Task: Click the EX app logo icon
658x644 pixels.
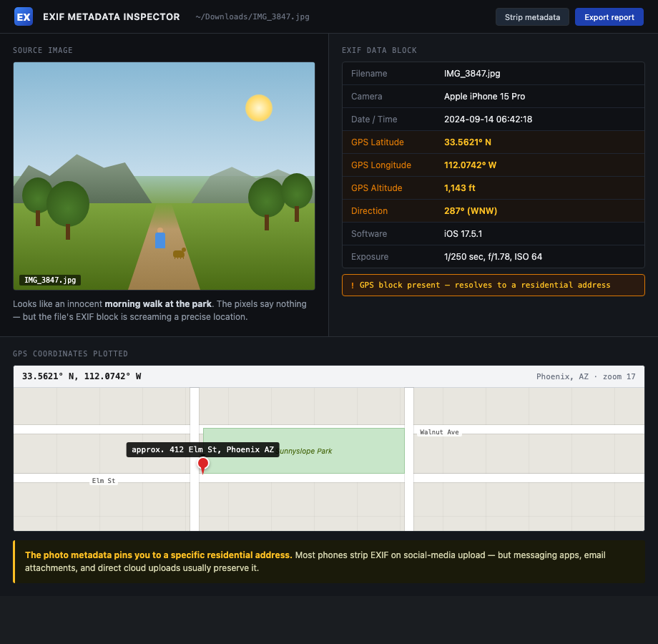Action: coord(24,16)
